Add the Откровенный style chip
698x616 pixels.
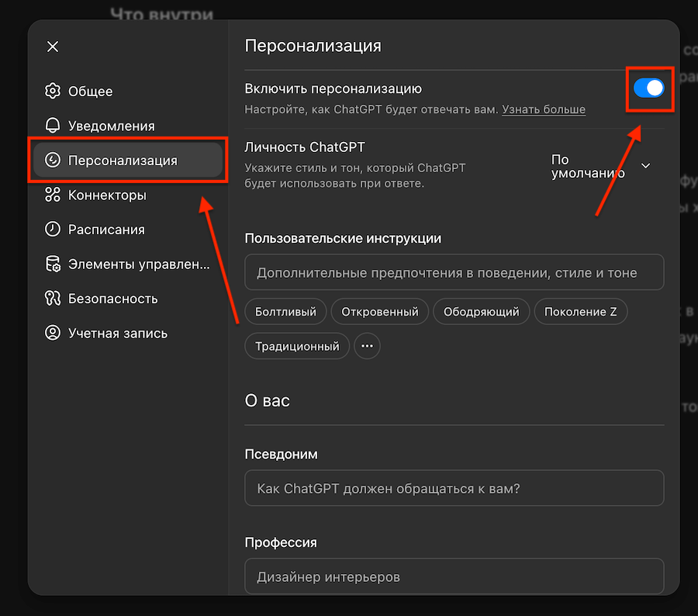pos(380,311)
